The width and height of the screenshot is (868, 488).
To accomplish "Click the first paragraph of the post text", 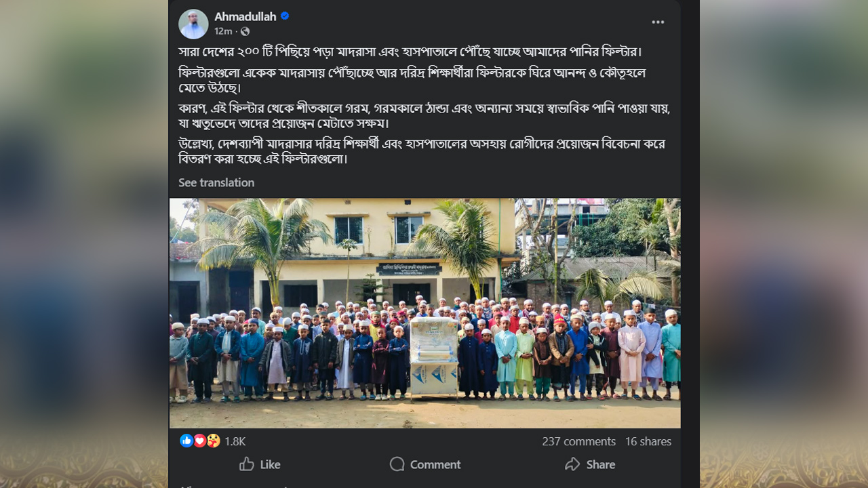I will pyautogui.click(x=410, y=52).
